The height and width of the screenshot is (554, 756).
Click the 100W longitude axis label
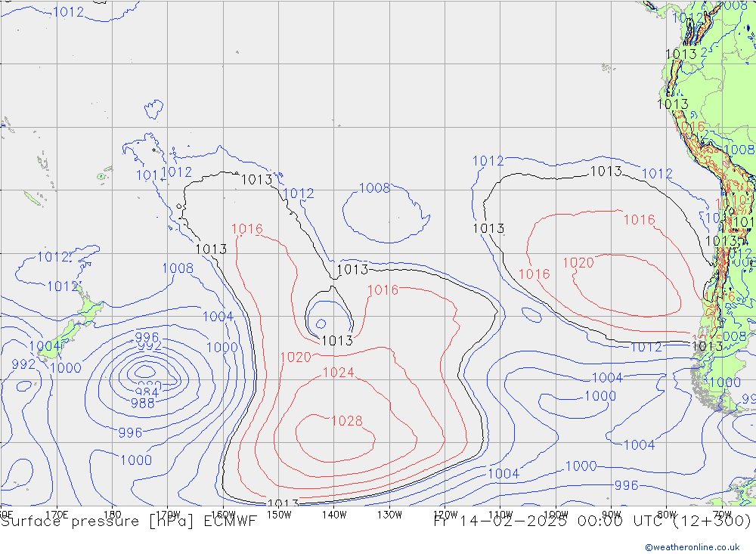pos(556,514)
